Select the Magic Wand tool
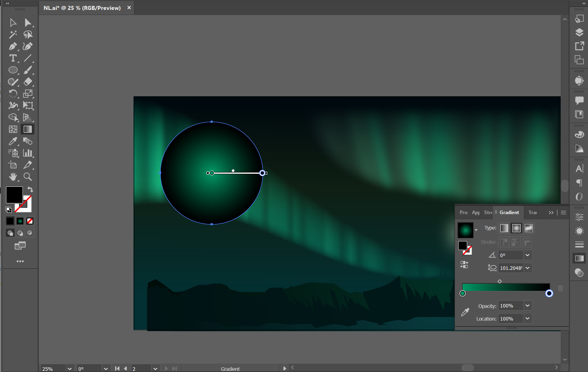The height and width of the screenshot is (372, 588). tap(13, 34)
